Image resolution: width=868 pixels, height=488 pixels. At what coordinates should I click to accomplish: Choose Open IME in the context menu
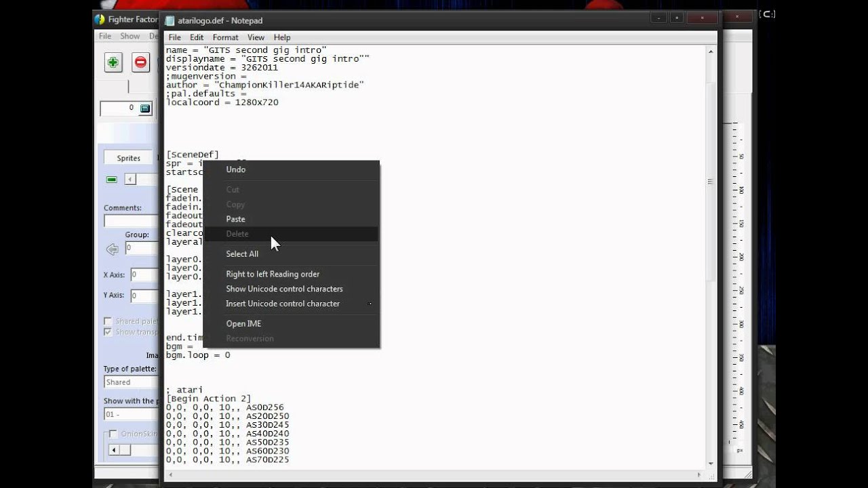[291, 323]
